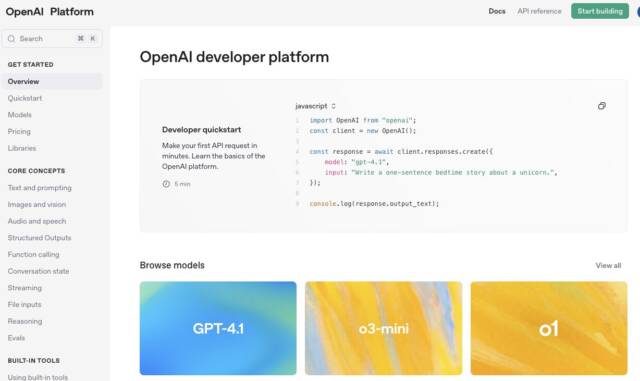Open the Docs tab
Screen dimensions: 640x381
(497, 11)
